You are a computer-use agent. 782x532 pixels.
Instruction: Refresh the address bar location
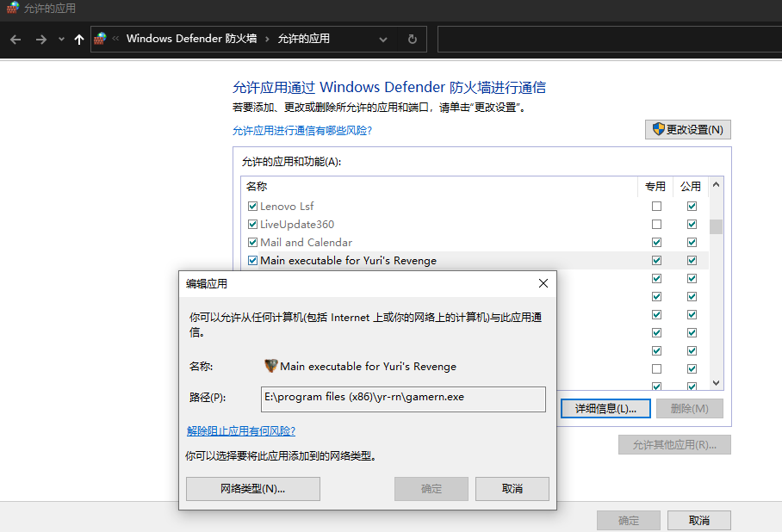413,40
